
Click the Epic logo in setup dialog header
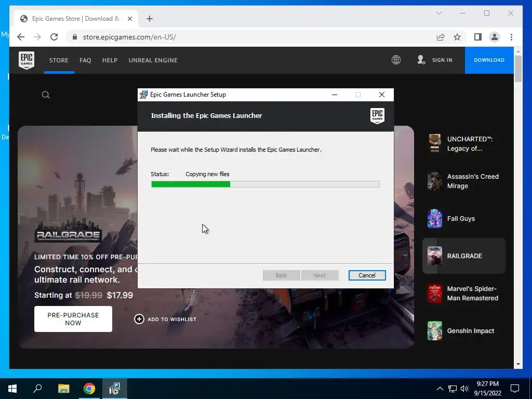coord(377,116)
